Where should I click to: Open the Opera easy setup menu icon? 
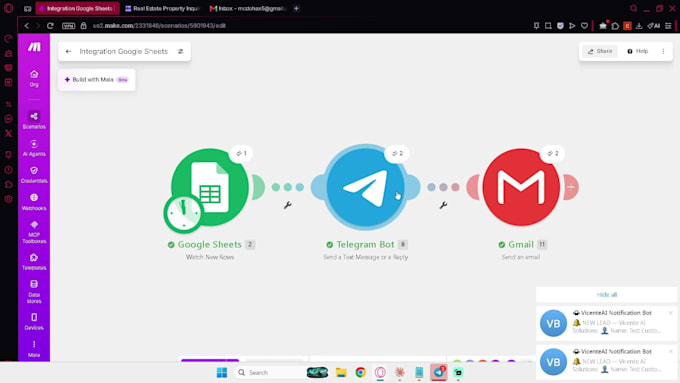point(668,26)
